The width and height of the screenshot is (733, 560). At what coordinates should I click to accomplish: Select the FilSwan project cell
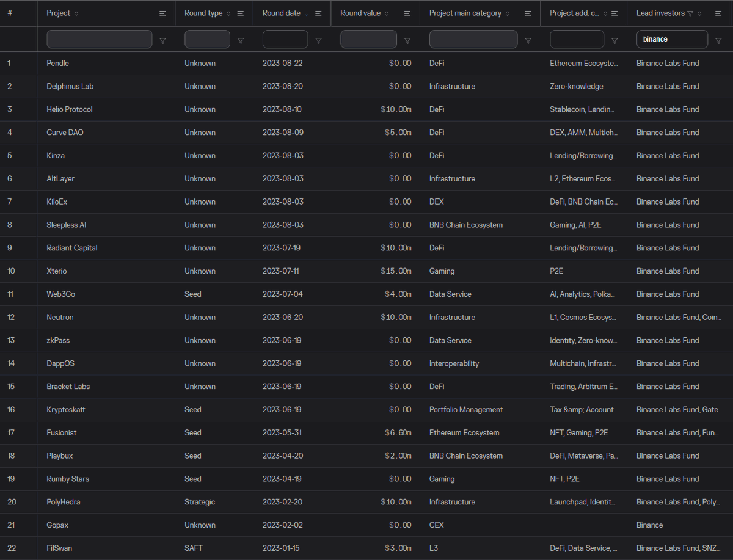coord(106,548)
